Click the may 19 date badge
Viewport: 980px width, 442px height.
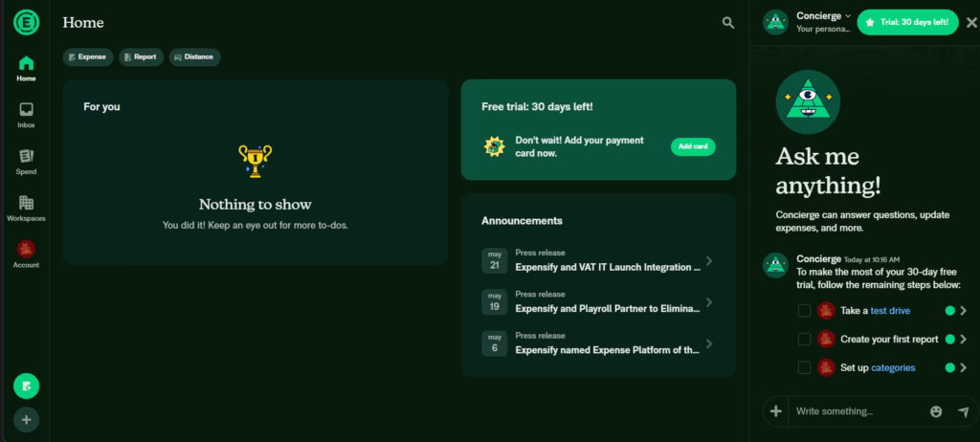pyautogui.click(x=495, y=302)
